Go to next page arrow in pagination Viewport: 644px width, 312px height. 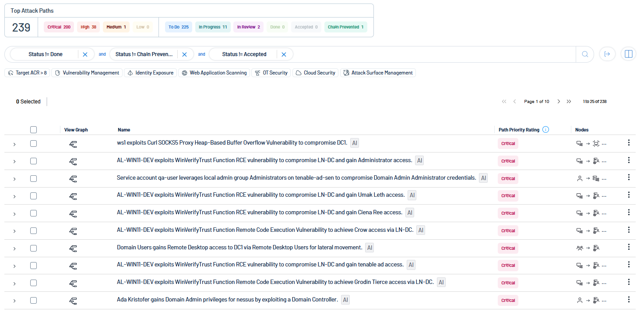coord(559,102)
